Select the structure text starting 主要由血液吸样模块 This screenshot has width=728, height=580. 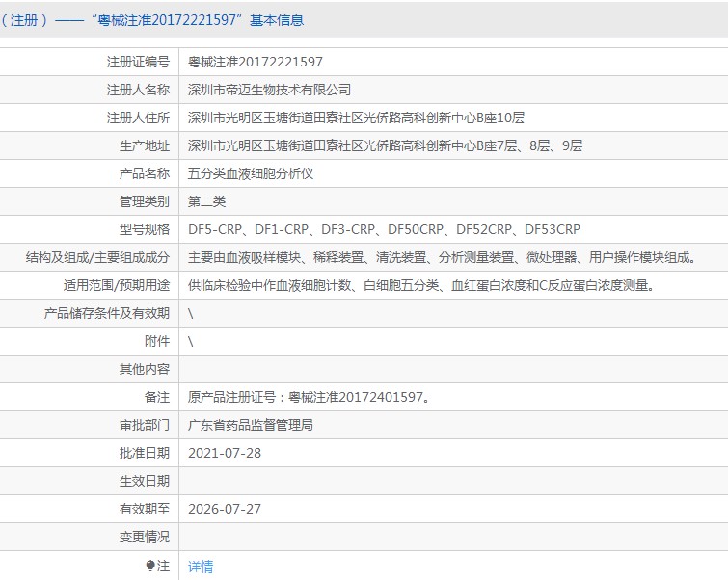pos(442,257)
